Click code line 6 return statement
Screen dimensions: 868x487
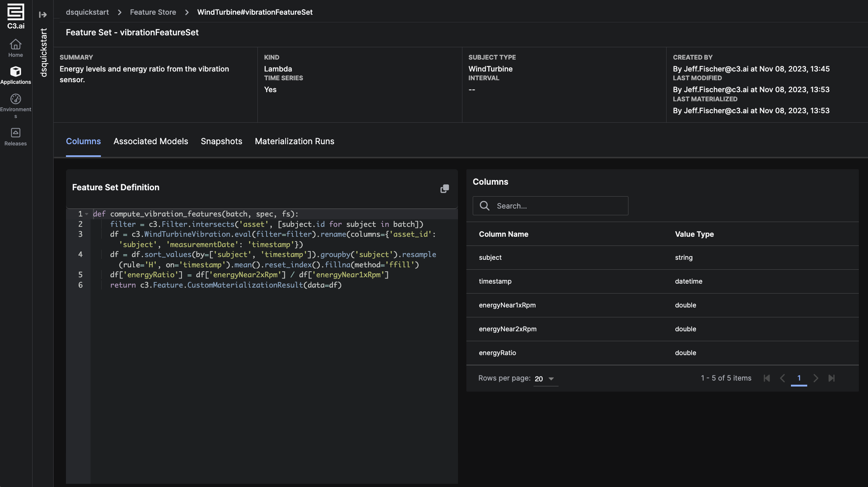[226, 285]
